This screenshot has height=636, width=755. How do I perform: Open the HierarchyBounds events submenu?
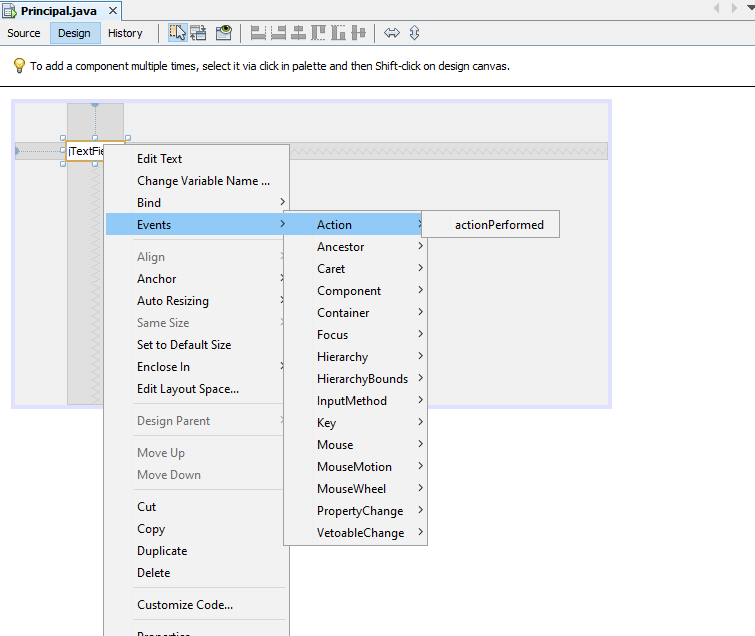pyautogui.click(x=355, y=379)
